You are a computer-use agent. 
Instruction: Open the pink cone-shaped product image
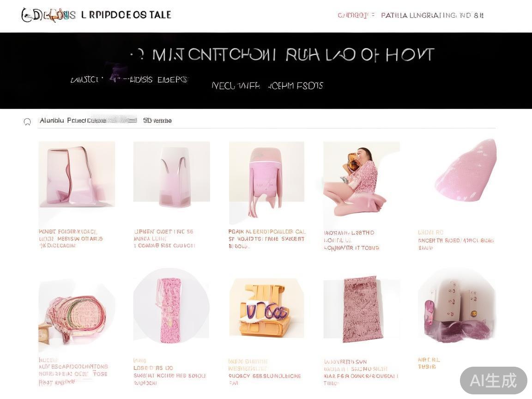[x=466, y=170]
